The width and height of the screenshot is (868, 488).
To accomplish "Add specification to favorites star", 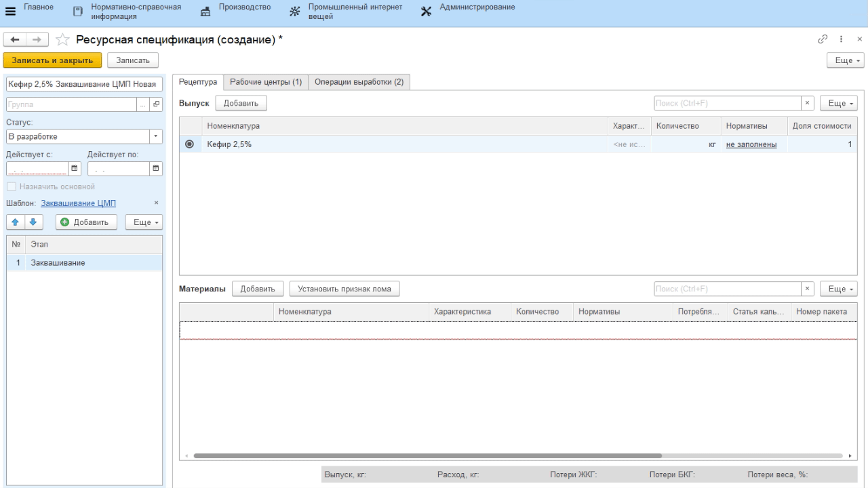I will 62,40.
